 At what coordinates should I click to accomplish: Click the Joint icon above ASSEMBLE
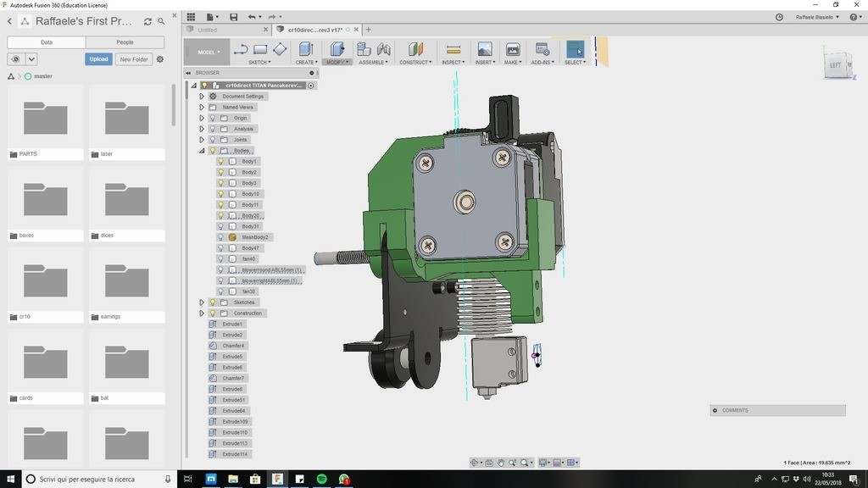pyautogui.click(x=384, y=49)
